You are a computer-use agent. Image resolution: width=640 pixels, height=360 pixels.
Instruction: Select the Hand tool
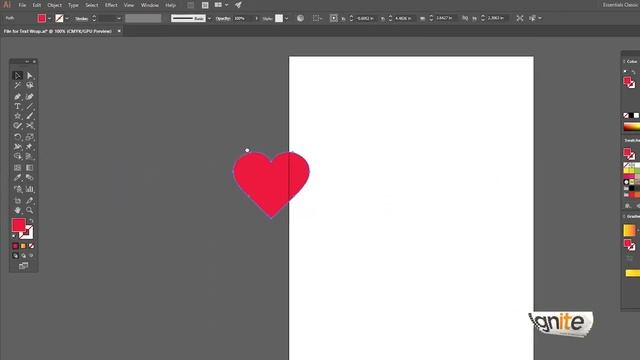[x=18, y=210]
